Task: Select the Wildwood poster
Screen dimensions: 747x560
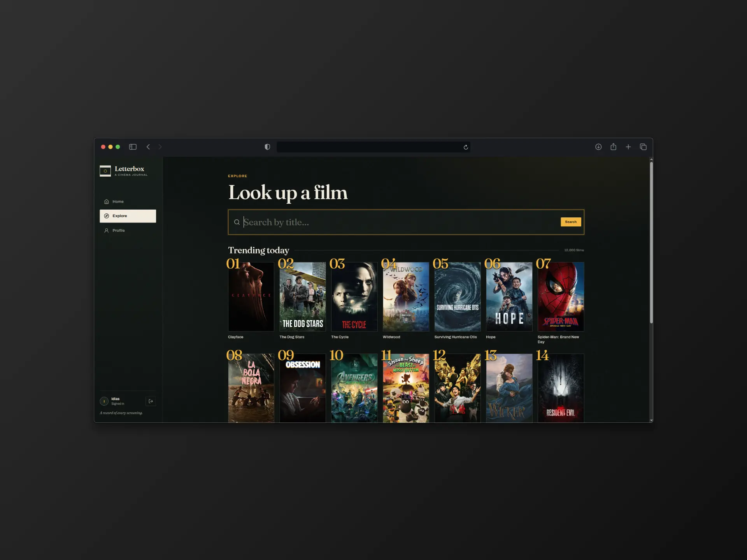Action: [406, 297]
